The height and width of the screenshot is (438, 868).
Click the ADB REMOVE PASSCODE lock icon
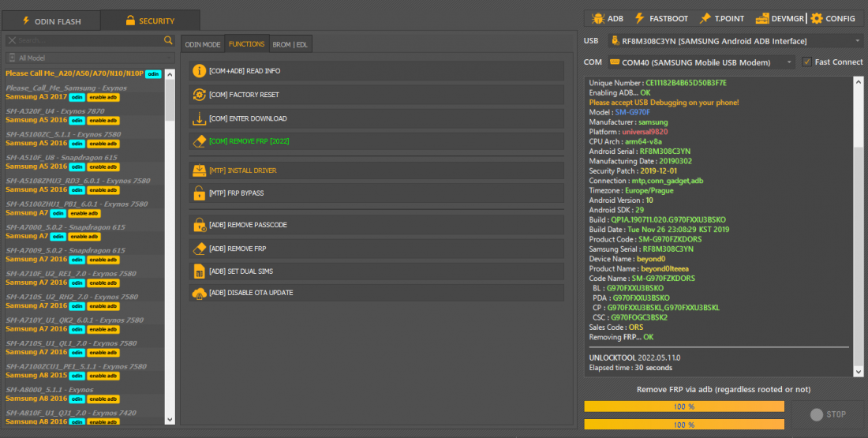[x=200, y=225]
